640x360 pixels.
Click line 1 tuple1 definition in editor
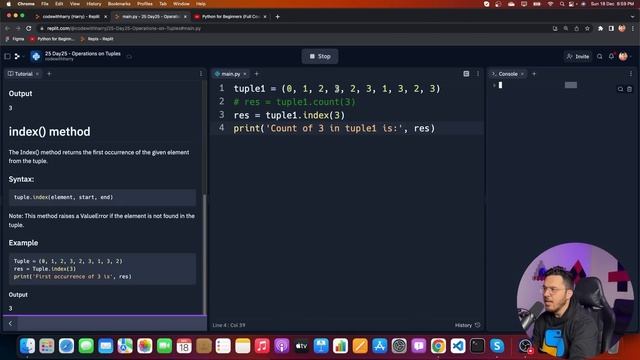(x=337, y=89)
